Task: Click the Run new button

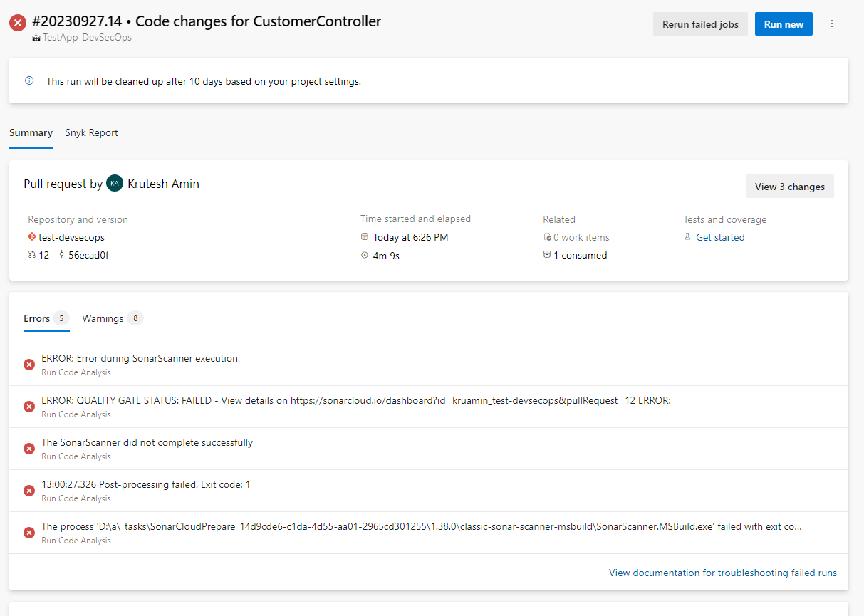Action: point(784,24)
